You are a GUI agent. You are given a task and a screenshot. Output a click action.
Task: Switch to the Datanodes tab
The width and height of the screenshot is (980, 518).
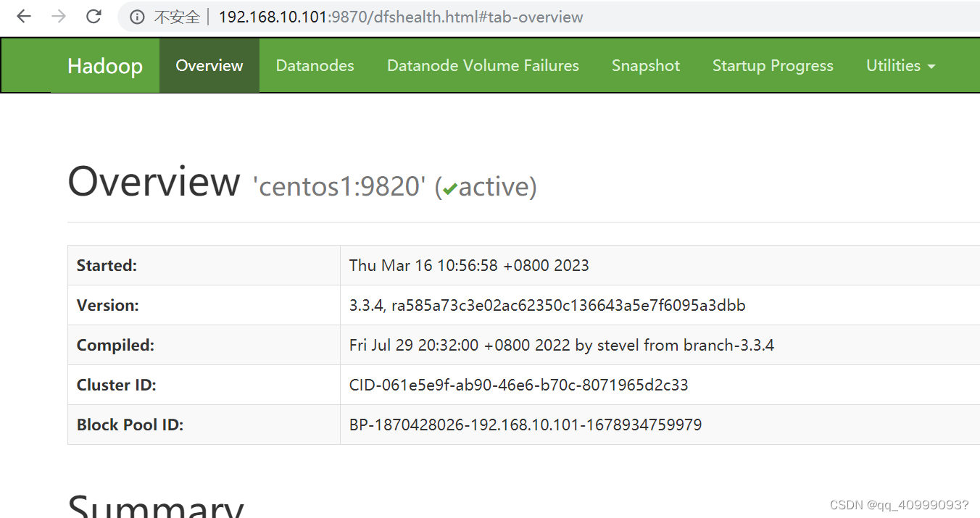tap(315, 65)
